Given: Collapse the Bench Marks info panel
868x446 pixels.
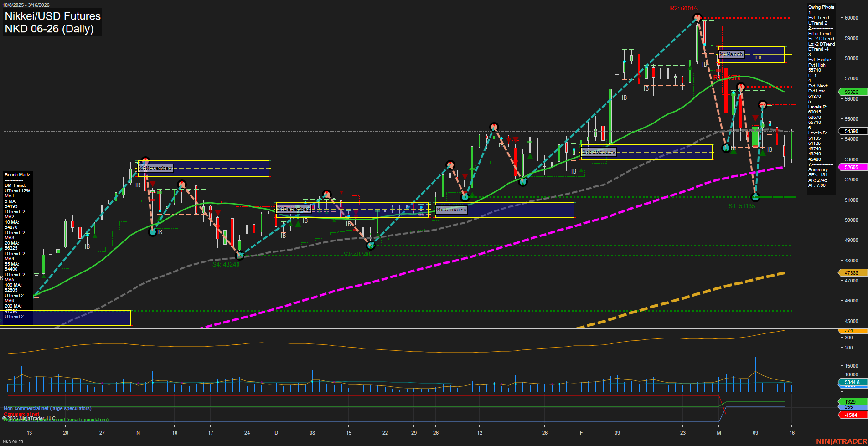Looking at the screenshot, I should point(18,174).
